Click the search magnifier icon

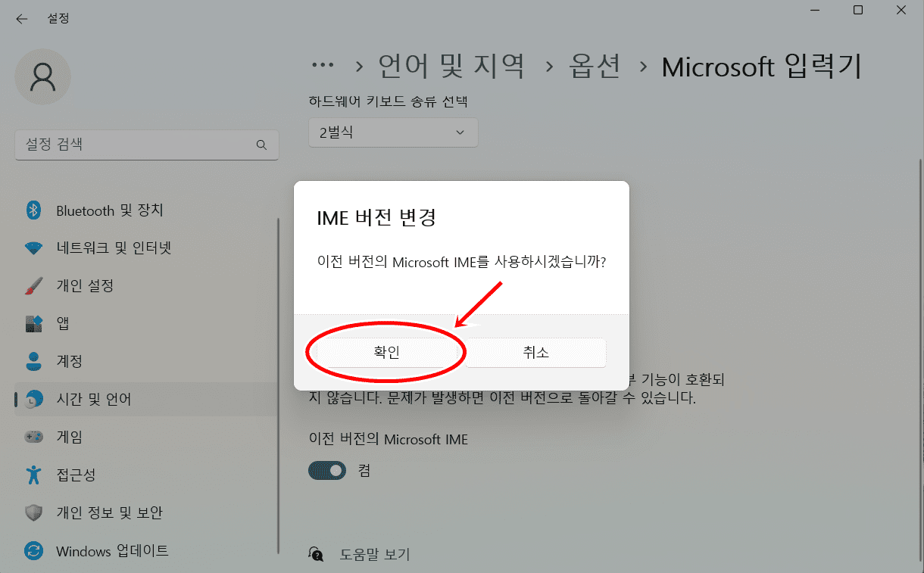(261, 145)
